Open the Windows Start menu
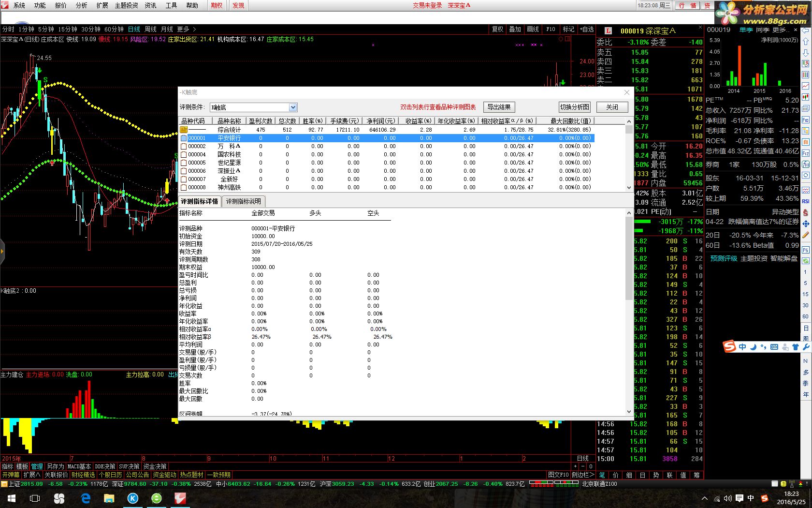The image size is (812, 508). click(12, 498)
